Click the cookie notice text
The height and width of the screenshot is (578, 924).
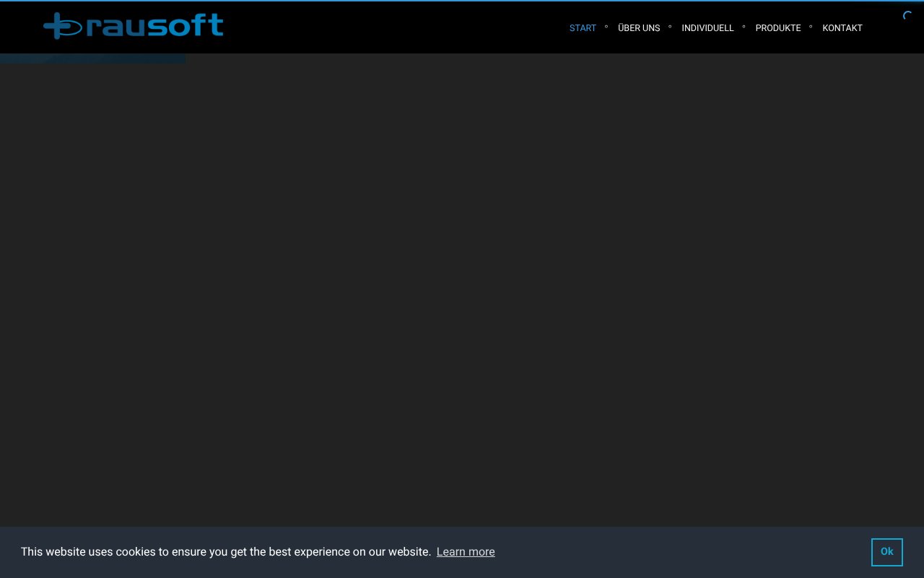[x=226, y=552]
